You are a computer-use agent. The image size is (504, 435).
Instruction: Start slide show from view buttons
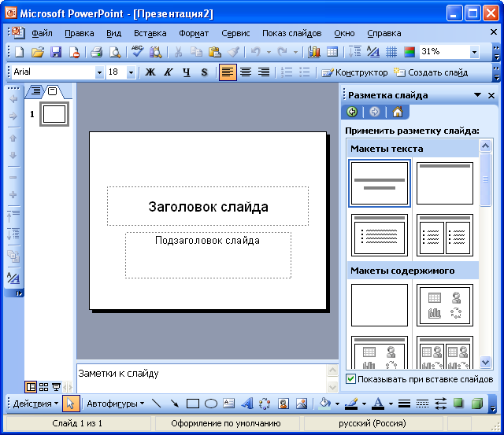tap(57, 387)
